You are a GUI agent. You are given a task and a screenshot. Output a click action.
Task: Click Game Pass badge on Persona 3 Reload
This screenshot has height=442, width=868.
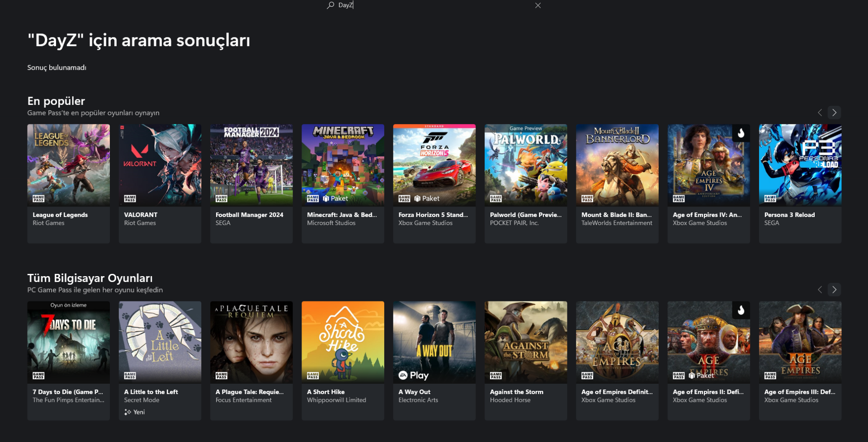[770, 198]
